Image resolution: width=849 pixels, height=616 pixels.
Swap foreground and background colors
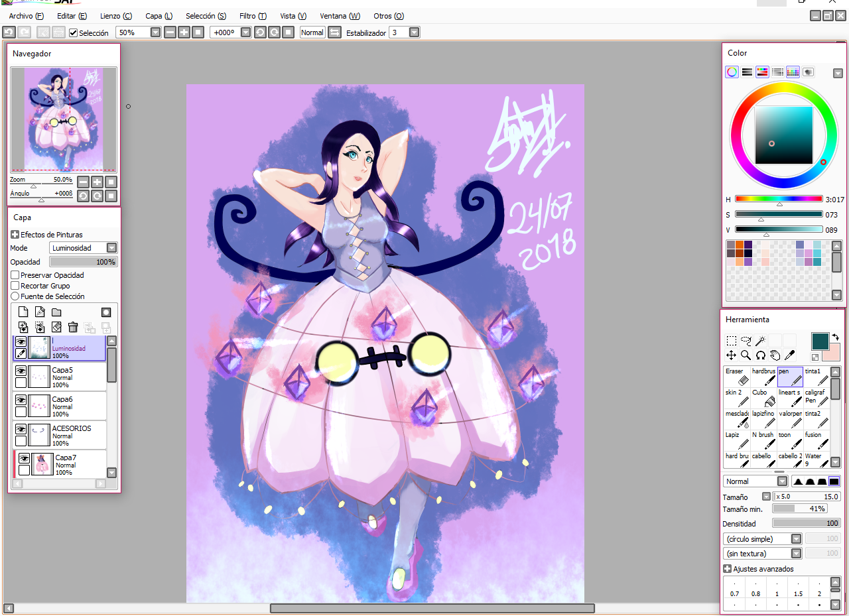pyautogui.click(x=835, y=338)
